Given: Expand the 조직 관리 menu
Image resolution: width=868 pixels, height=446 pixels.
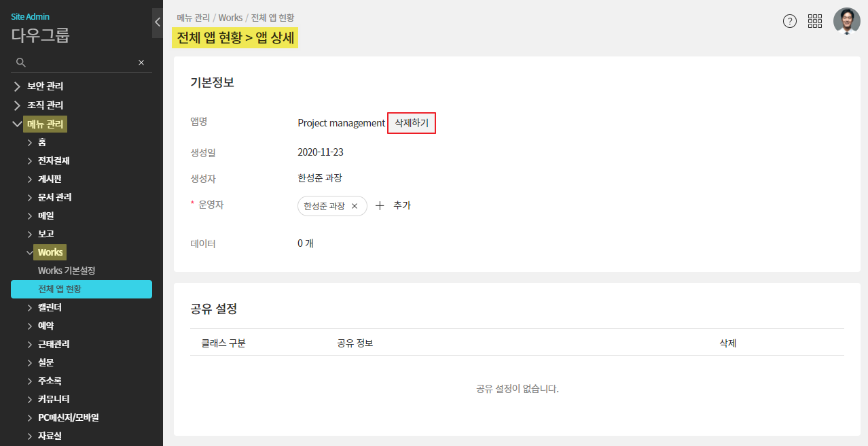Looking at the screenshot, I should point(17,105).
